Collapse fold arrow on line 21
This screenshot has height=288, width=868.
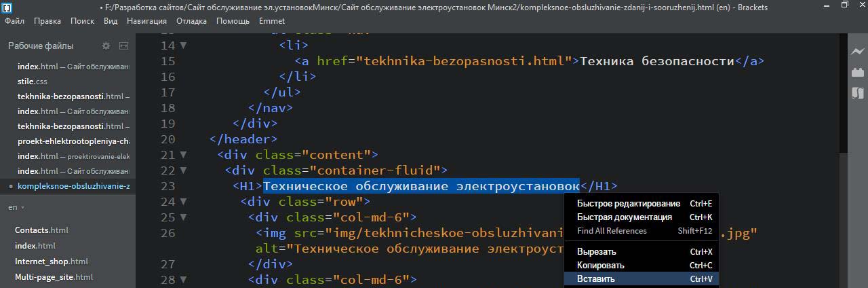tap(183, 155)
